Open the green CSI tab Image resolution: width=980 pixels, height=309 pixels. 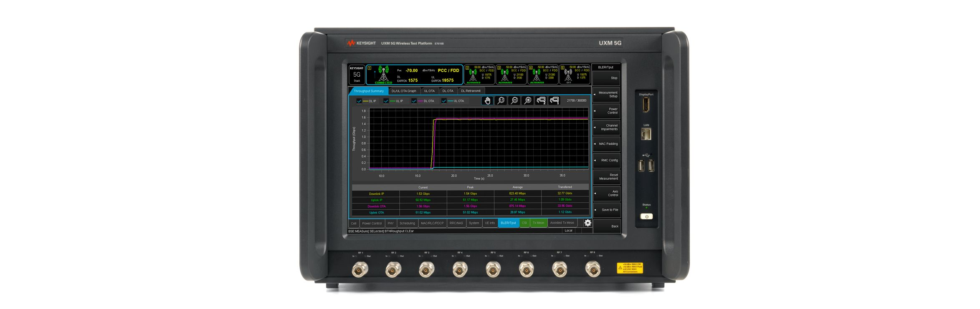tap(524, 223)
